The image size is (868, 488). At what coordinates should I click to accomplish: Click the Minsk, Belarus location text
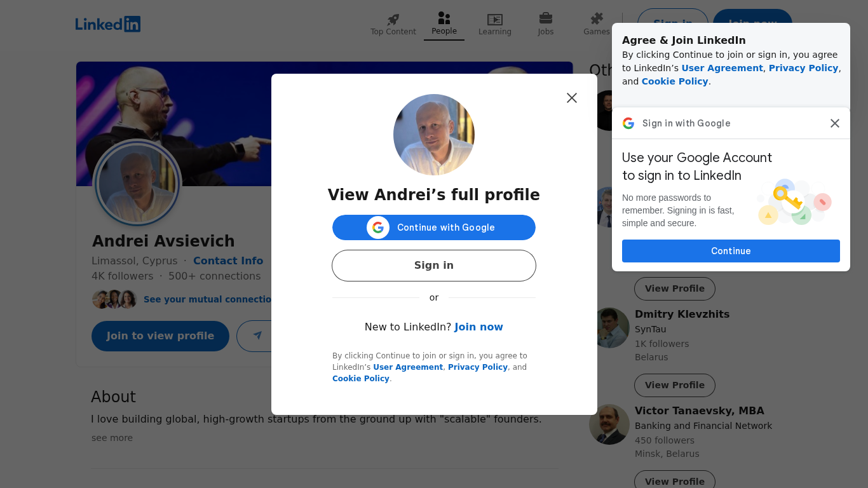[x=667, y=454]
